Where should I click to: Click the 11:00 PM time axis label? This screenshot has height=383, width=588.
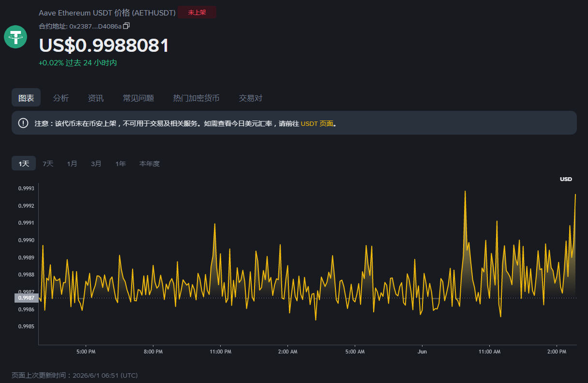[x=220, y=352]
